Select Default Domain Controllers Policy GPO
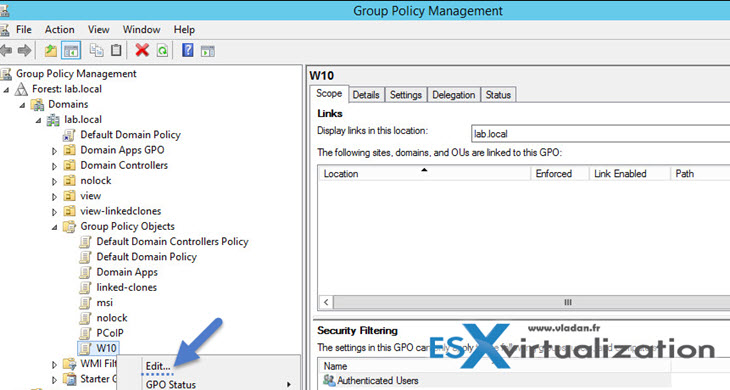The height and width of the screenshot is (390, 730). click(x=172, y=242)
